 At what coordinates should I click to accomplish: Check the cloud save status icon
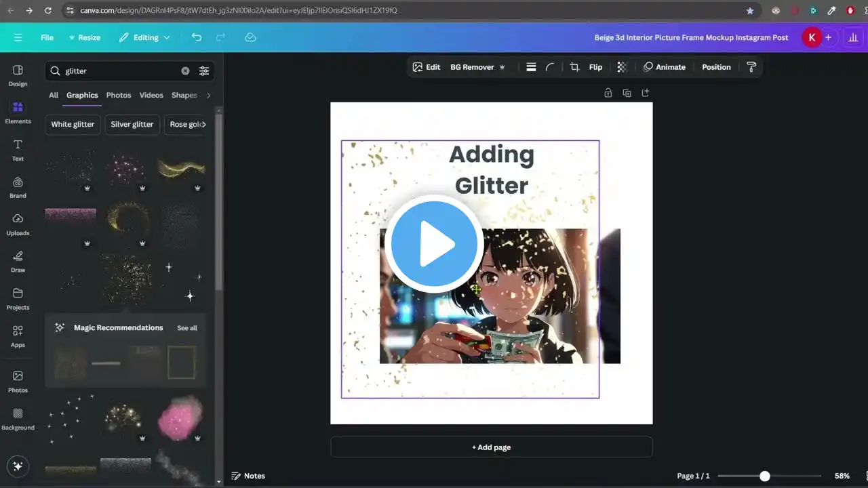click(x=250, y=37)
